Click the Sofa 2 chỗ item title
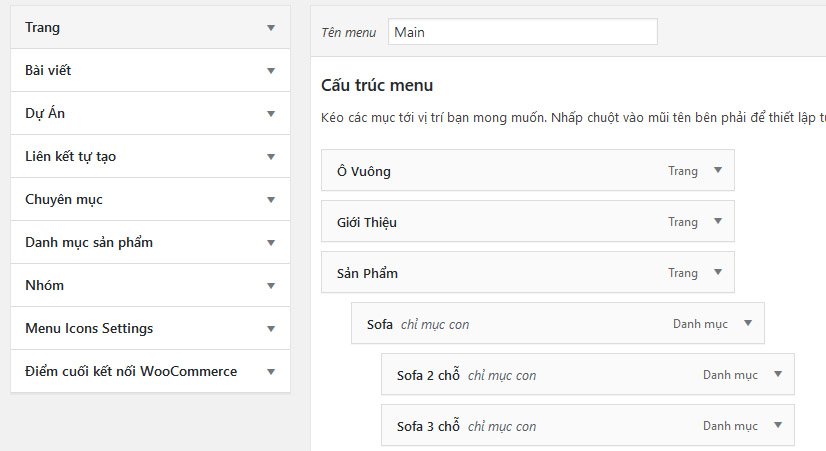Screen dimensions: 826x451 pos(428,375)
